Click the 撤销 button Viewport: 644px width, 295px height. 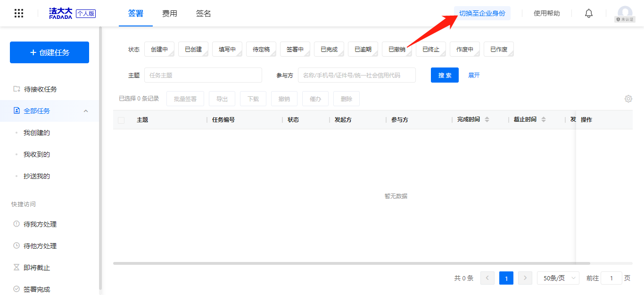pos(284,99)
